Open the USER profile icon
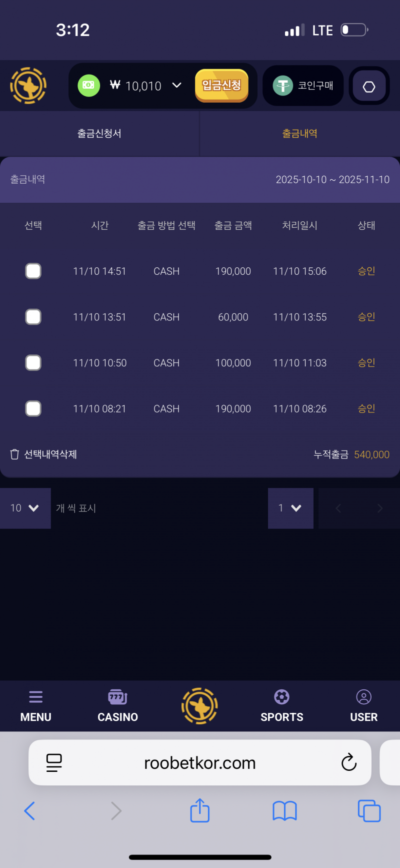 [363, 697]
